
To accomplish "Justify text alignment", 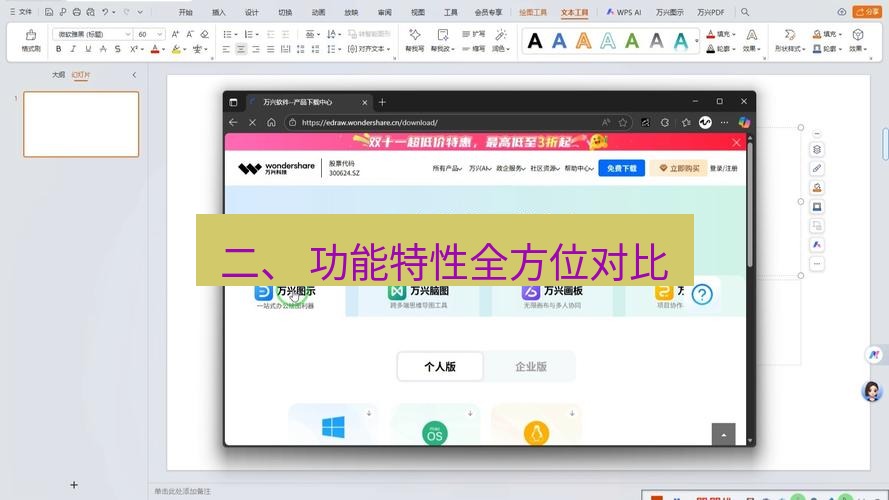I will (x=270, y=49).
